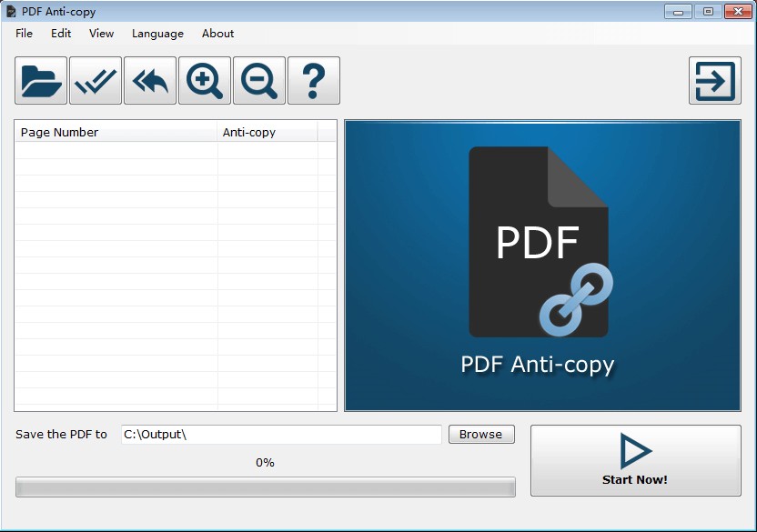Click the progress bar at the bottom
757x532 pixels.
click(266, 487)
